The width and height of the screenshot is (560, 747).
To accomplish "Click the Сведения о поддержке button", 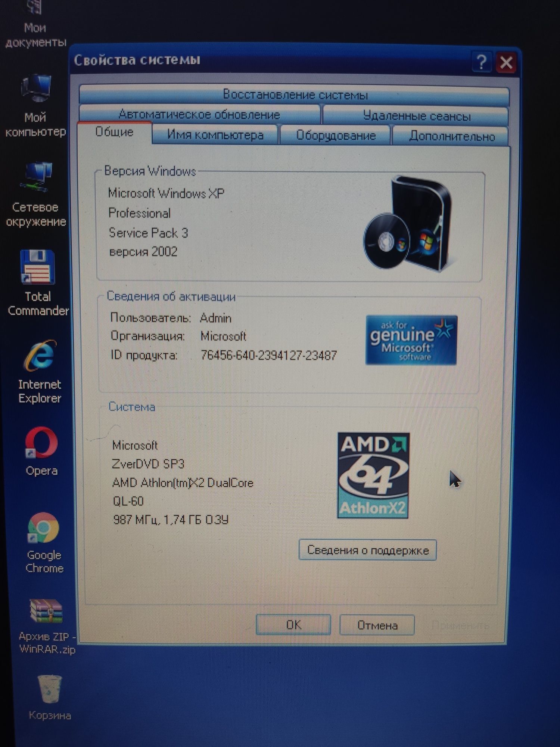I will [x=368, y=550].
